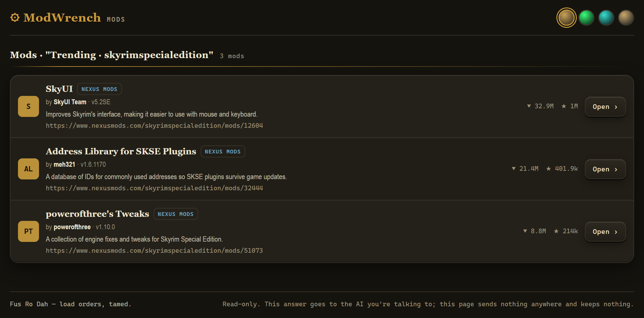Click the SkyUI title

coord(59,89)
